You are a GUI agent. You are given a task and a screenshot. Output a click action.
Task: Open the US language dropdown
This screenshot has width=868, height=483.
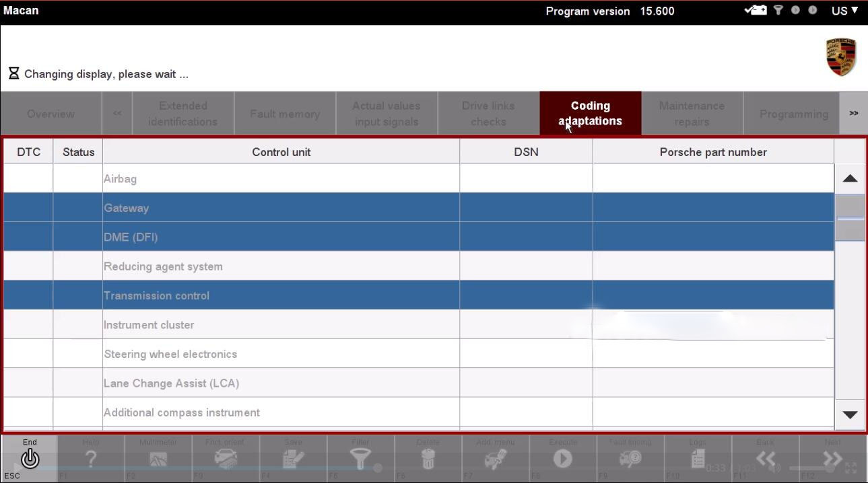click(x=845, y=11)
